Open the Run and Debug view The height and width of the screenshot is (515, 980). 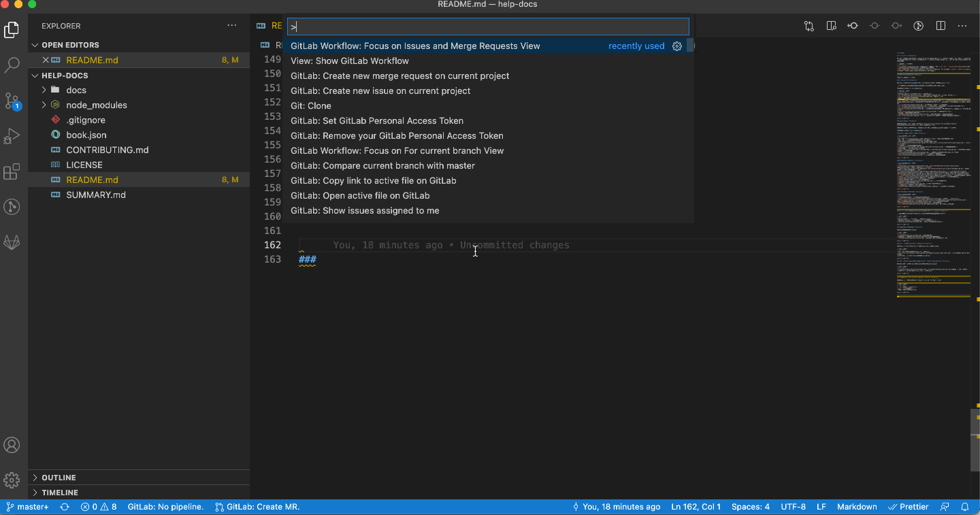point(12,137)
